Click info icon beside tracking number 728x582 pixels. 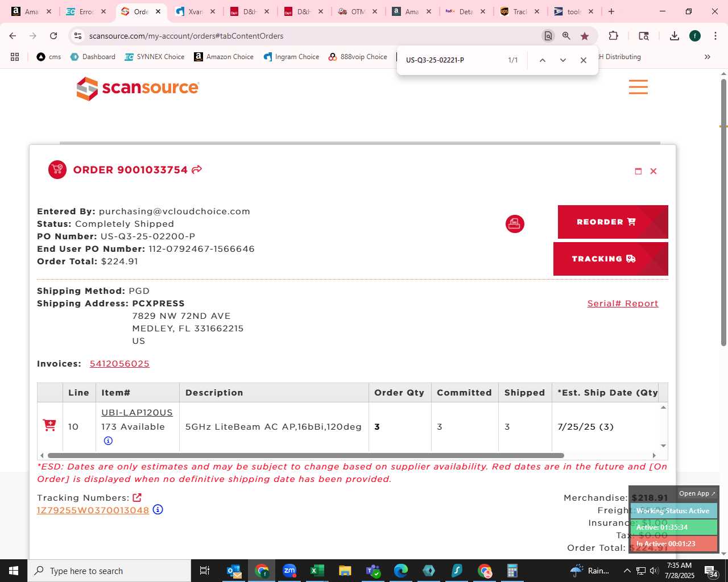point(158,510)
